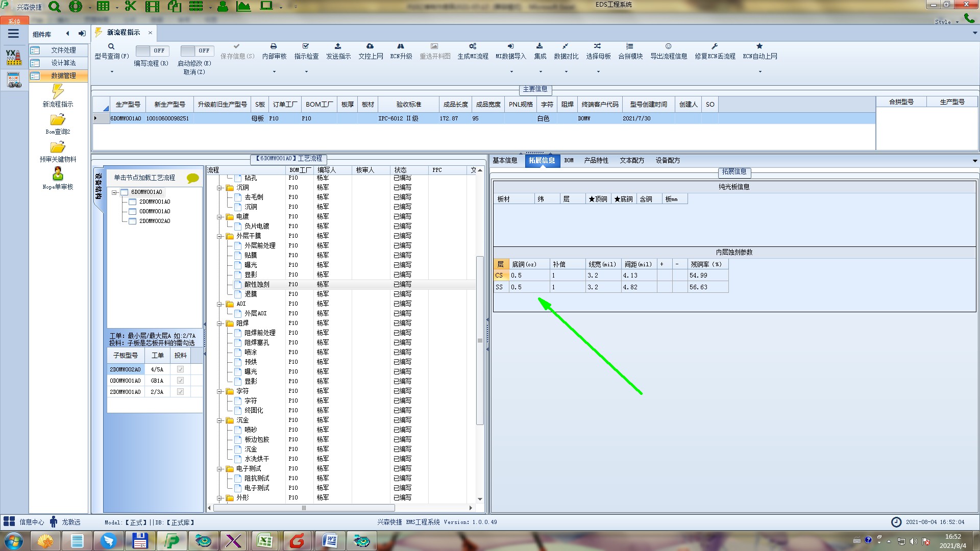The width and height of the screenshot is (980, 551).
Task: Collapse the 外层干膜 tree folder
Action: 220,236
